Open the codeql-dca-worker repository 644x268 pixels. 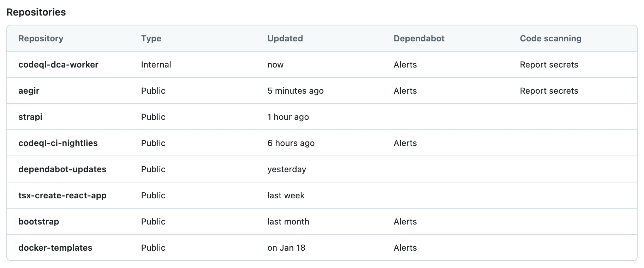click(x=58, y=65)
